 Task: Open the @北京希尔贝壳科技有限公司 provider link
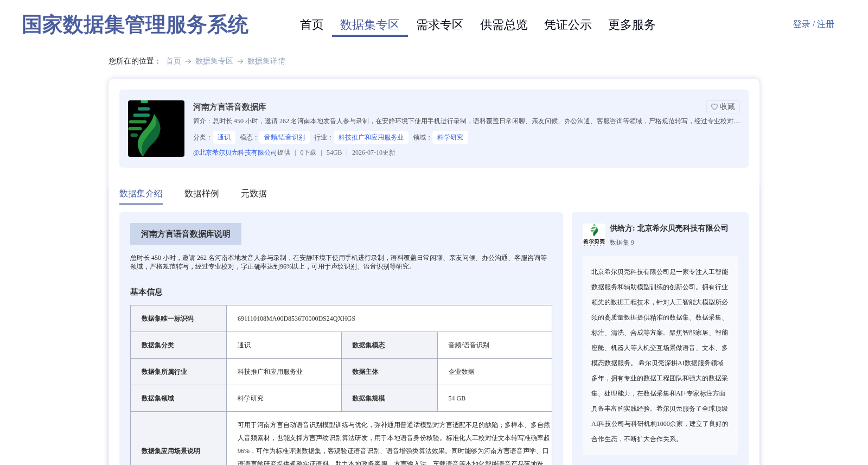235,152
